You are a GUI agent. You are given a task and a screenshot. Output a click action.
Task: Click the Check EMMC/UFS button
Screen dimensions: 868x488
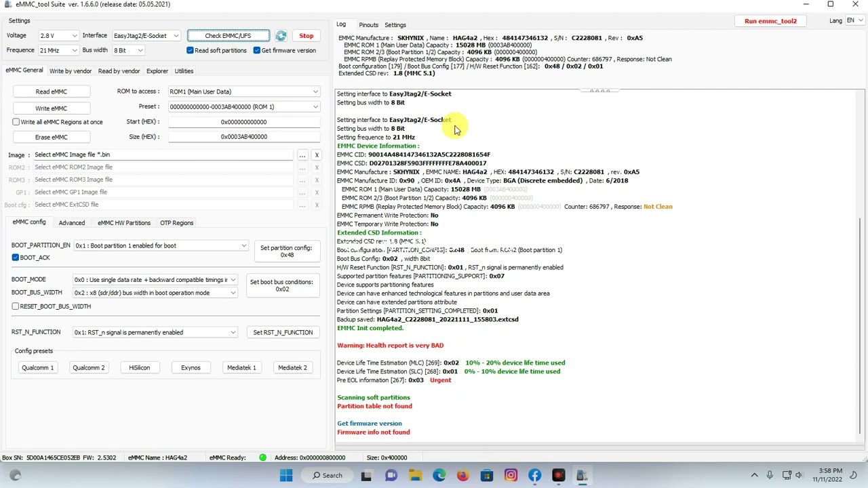tap(228, 36)
